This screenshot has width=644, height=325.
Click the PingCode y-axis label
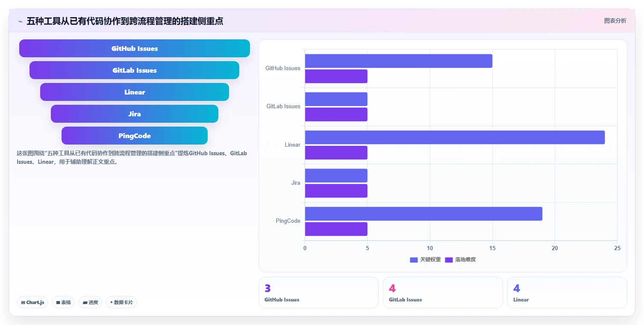tap(288, 221)
